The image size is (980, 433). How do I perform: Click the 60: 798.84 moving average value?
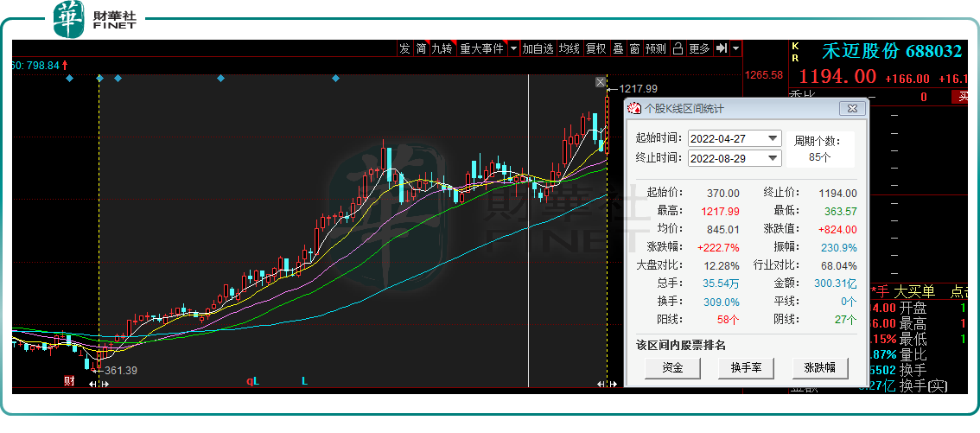[35, 66]
